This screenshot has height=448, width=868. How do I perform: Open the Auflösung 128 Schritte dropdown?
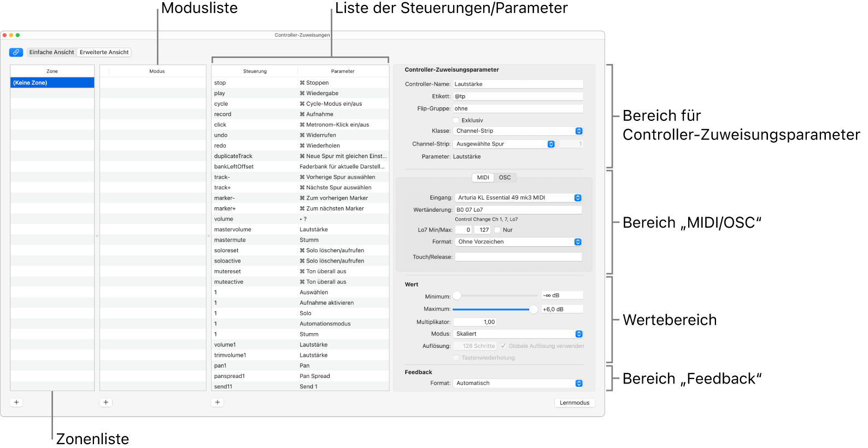pos(475,346)
